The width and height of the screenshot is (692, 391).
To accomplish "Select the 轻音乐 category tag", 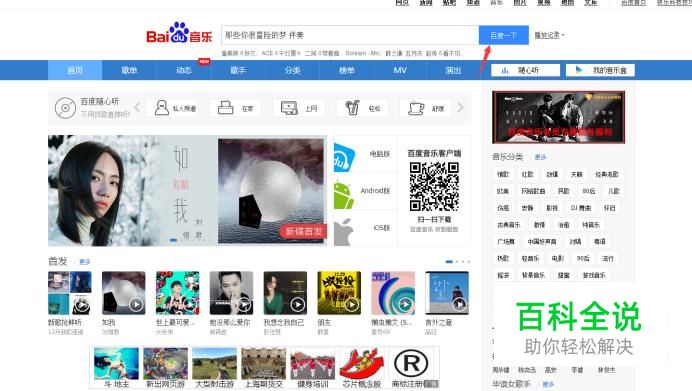I will pyautogui.click(x=530, y=258).
